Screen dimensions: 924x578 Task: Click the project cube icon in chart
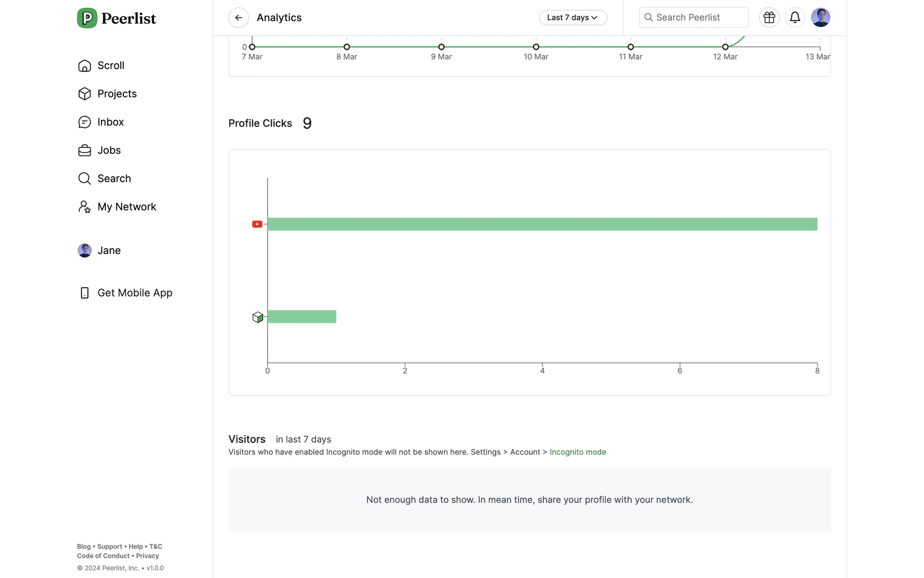coord(257,317)
